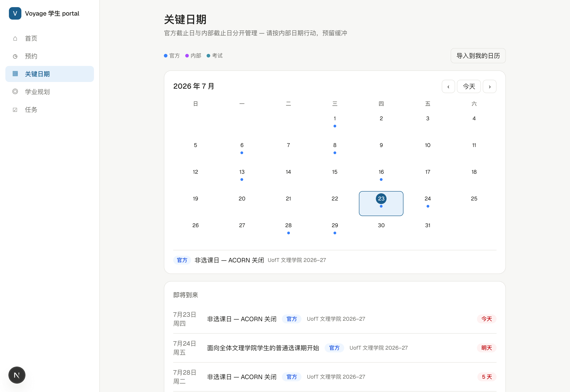Viewport: 570px width, 392px height.
Task: Click the Voyage V logo icon
Action: point(15,13)
